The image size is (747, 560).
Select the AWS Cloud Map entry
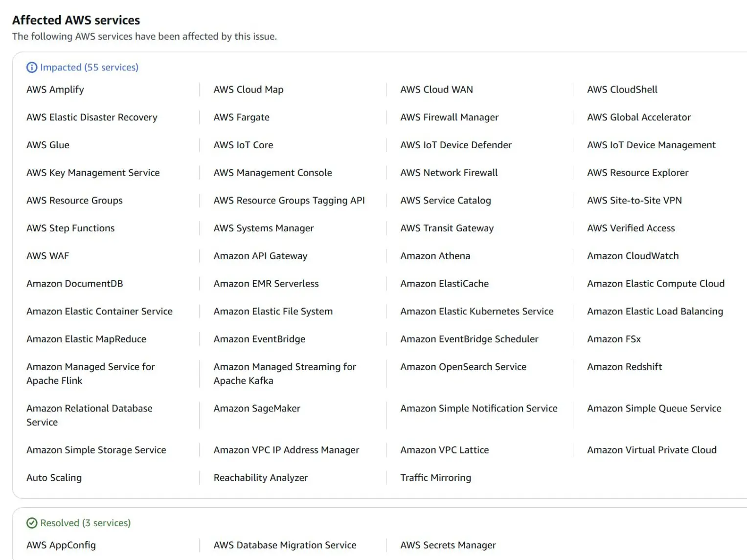pyautogui.click(x=249, y=90)
